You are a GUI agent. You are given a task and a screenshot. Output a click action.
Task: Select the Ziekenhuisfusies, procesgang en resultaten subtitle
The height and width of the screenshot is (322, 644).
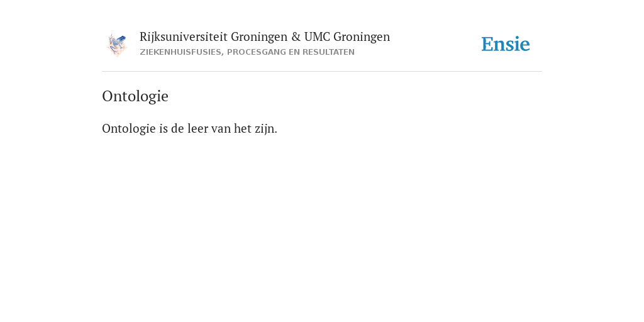(x=247, y=52)
